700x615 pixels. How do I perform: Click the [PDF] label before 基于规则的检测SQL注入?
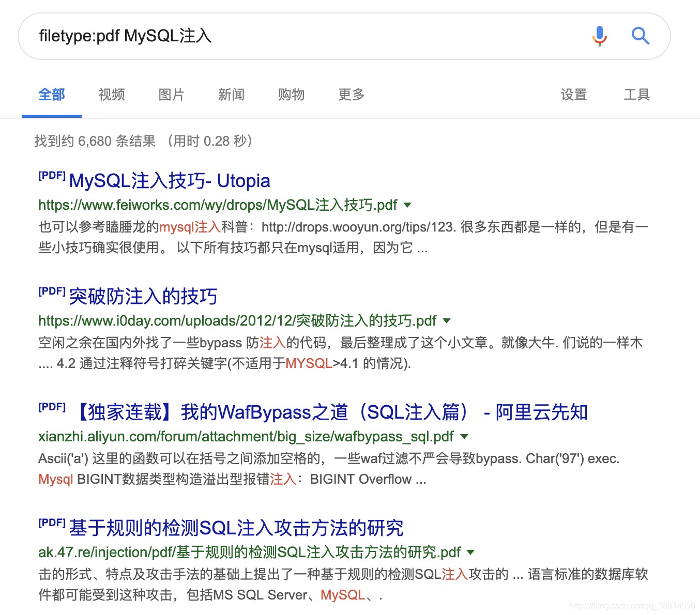[x=52, y=522]
